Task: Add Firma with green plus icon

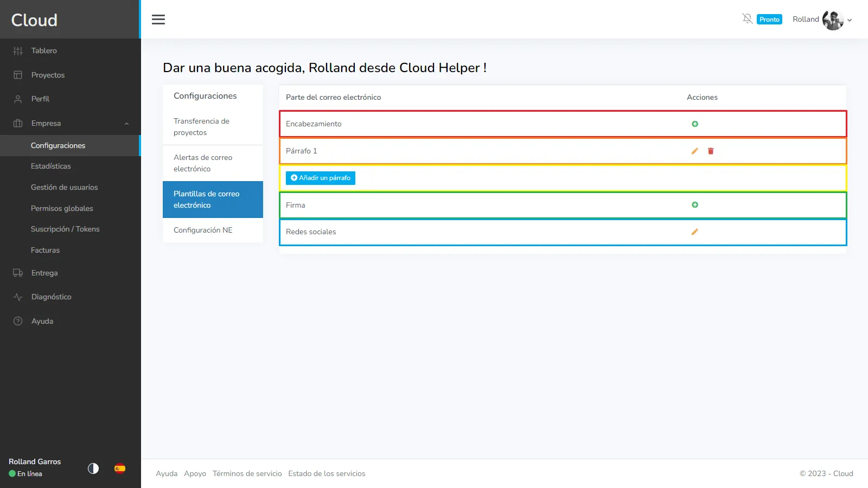Action: pos(695,205)
